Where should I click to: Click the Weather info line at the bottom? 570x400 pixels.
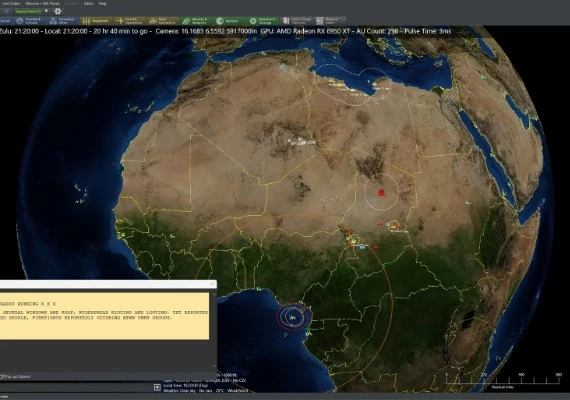point(206,391)
